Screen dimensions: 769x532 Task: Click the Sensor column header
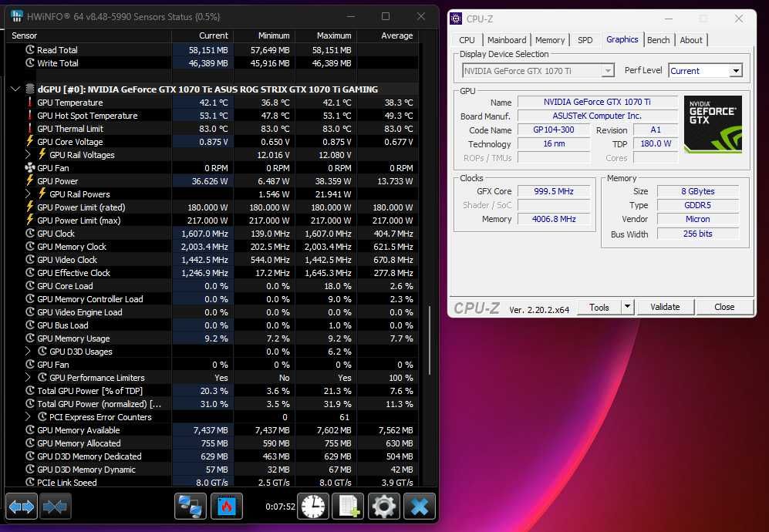[88, 35]
